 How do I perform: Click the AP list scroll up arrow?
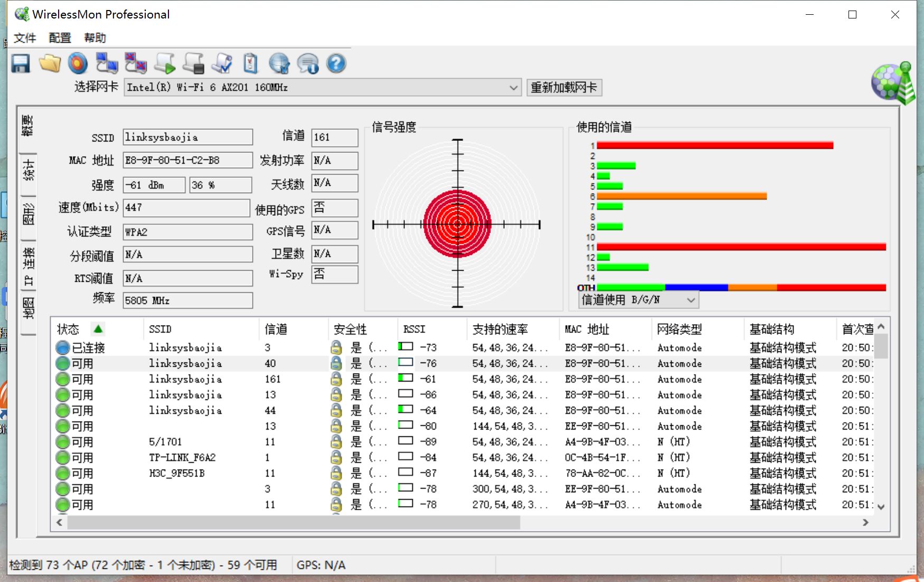[881, 327]
